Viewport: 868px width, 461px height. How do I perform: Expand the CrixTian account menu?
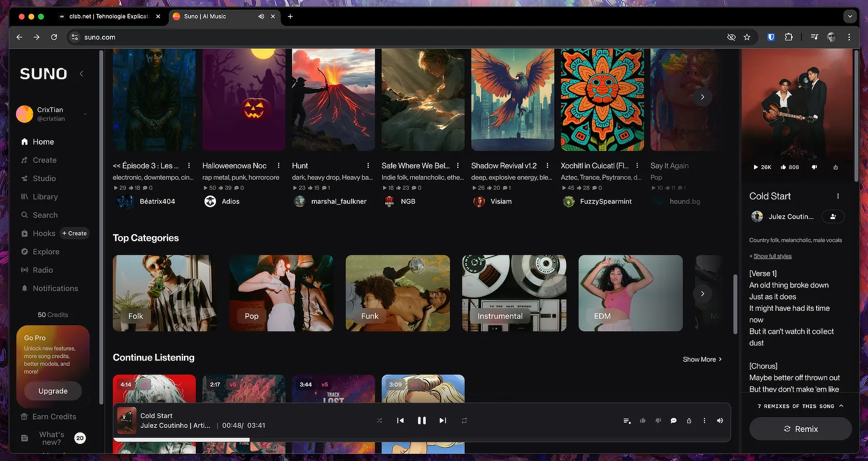coord(85,114)
